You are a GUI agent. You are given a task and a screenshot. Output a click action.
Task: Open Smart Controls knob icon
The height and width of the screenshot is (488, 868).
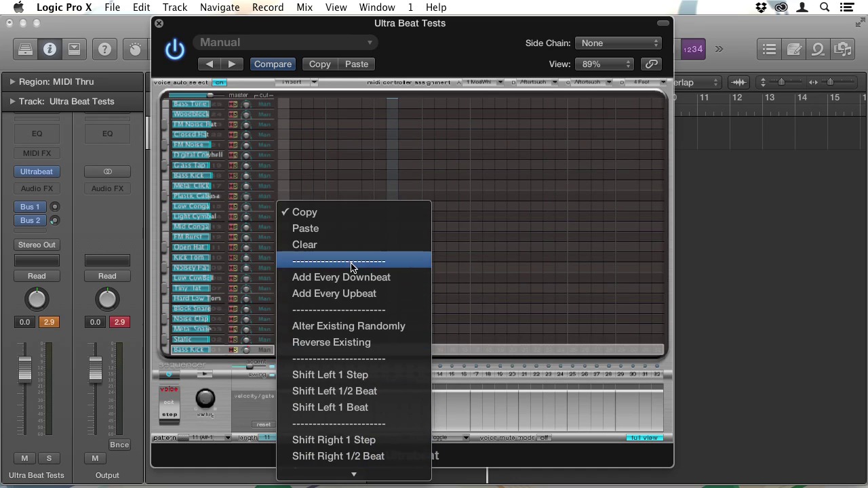[x=135, y=49]
